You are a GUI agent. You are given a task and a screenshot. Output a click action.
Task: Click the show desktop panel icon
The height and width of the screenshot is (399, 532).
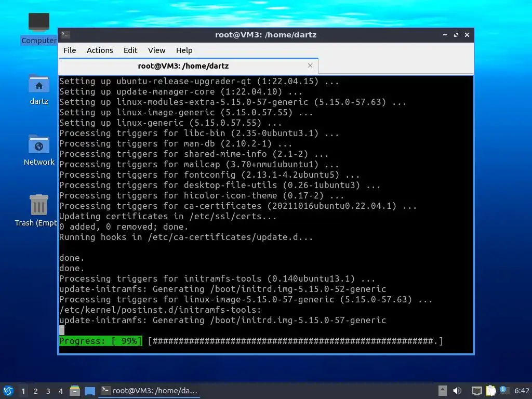coord(90,391)
